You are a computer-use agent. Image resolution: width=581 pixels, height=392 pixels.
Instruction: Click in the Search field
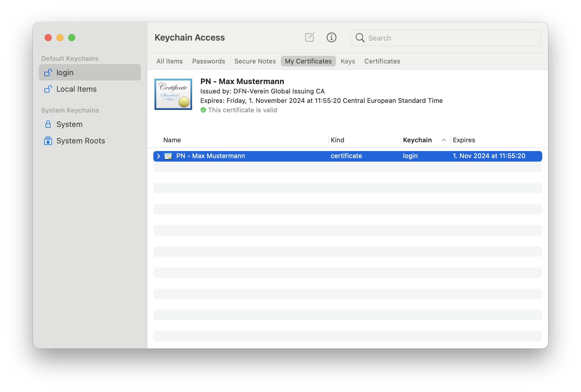pos(452,38)
